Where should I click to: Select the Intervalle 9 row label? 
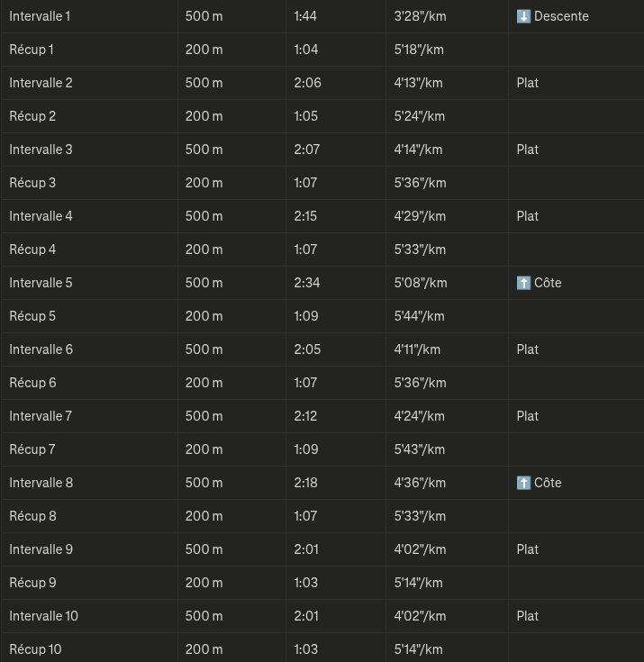pos(41,549)
